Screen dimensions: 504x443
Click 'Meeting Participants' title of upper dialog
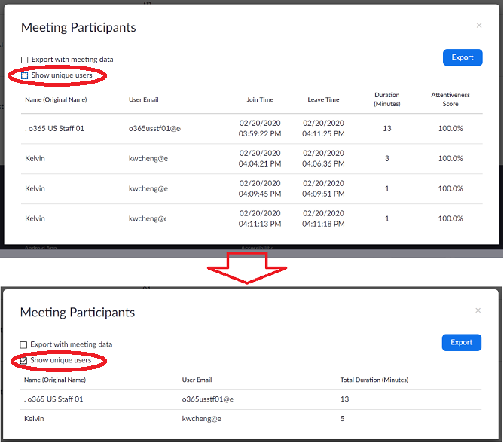78,28
